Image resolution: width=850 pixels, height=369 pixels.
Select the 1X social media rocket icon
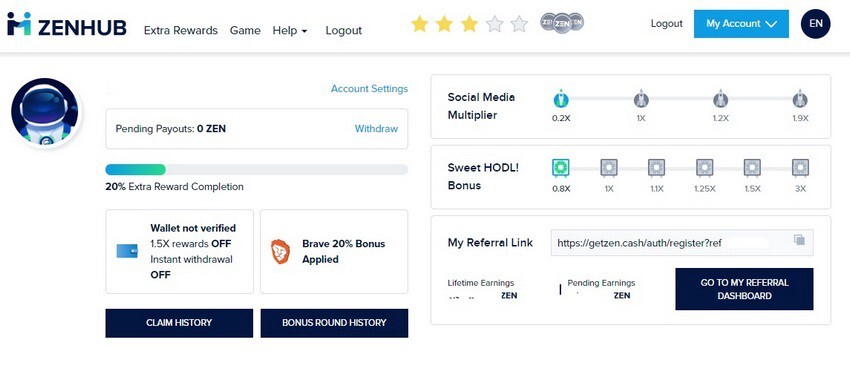[x=641, y=99]
